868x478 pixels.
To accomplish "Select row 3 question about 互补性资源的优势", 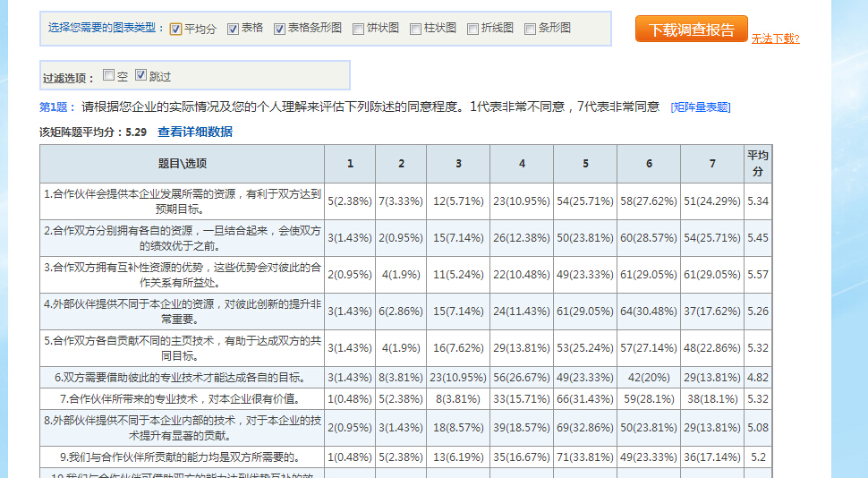I will coord(183,275).
